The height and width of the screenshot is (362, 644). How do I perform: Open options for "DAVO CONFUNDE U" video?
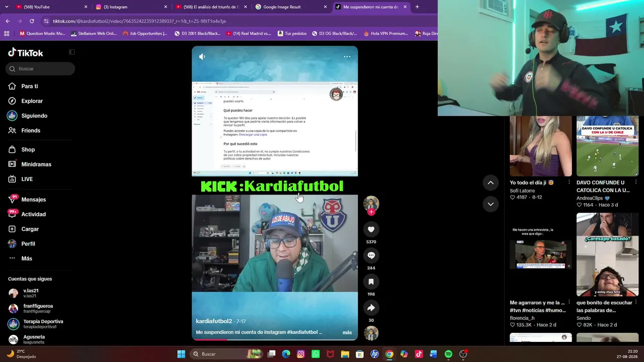[x=636, y=183]
